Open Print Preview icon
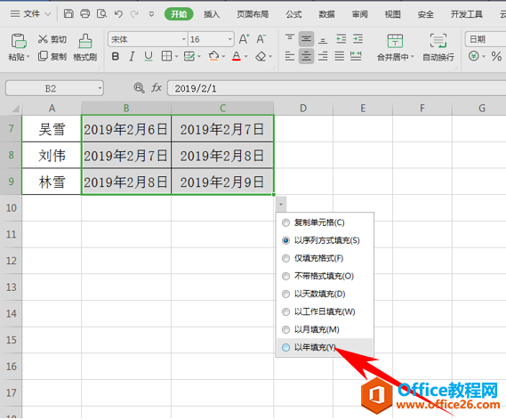The width and height of the screenshot is (506, 420). coord(101,13)
